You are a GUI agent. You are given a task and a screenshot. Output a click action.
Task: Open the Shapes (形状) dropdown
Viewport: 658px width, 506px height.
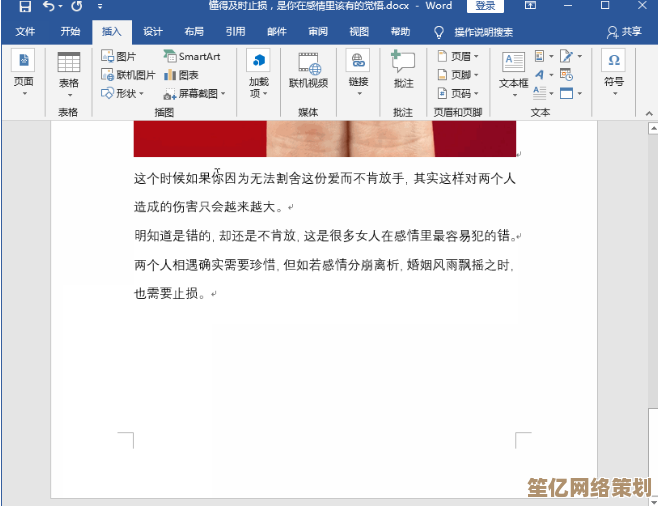pyautogui.click(x=123, y=93)
